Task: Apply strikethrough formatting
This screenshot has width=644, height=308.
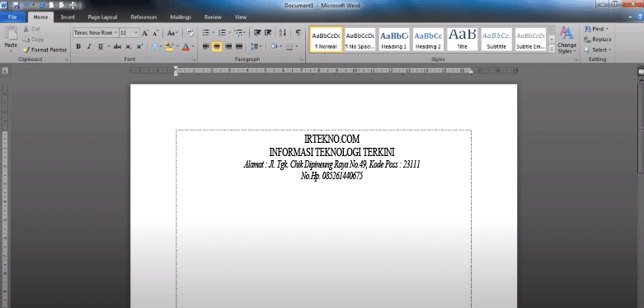Action: tap(117, 46)
